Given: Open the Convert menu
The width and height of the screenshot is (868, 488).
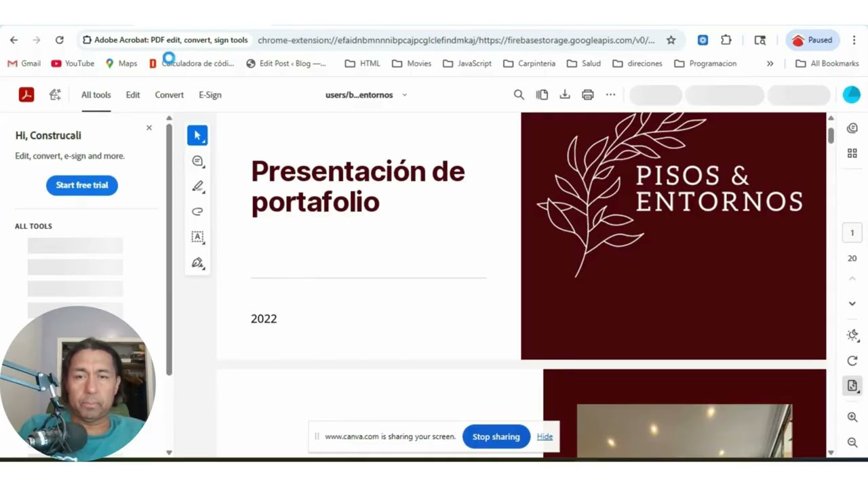Looking at the screenshot, I should (x=169, y=95).
